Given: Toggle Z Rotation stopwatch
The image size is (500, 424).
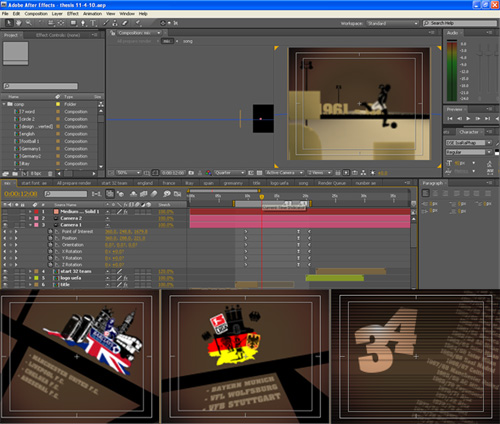Looking at the screenshot, I should (x=50, y=265).
